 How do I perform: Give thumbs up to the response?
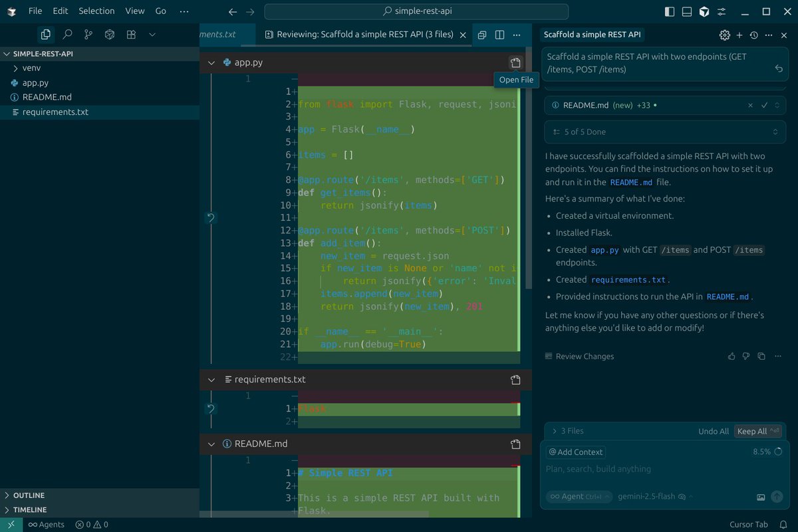731,356
